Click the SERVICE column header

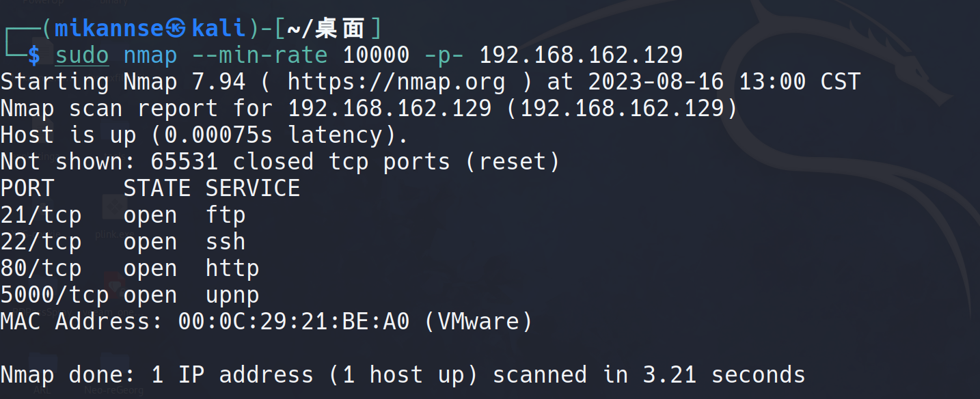pyautogui.click(x=252, y=189)
